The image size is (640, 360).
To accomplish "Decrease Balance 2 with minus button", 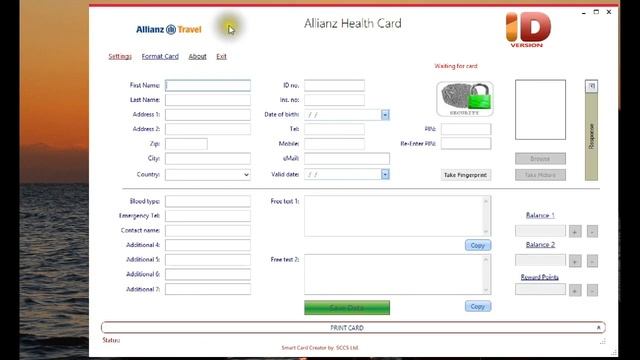I will point(592,261).
